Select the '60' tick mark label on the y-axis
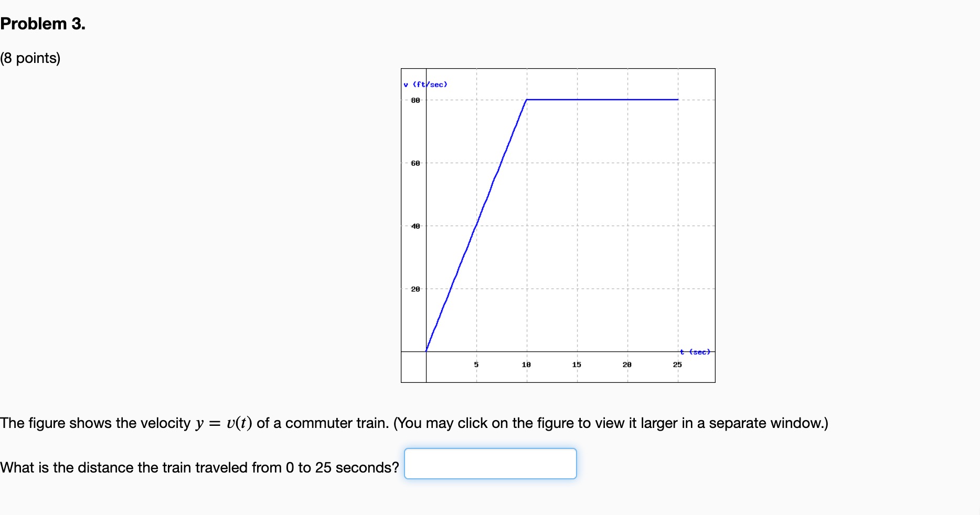Image resolution: width=980 pixels, height=515 pixels. (414, 163)
